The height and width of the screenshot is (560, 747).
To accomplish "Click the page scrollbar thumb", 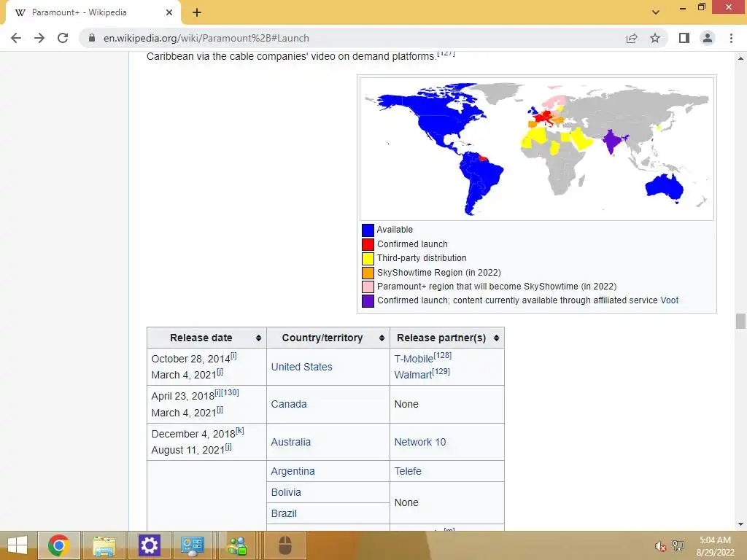I will click(x=740, y=321).
